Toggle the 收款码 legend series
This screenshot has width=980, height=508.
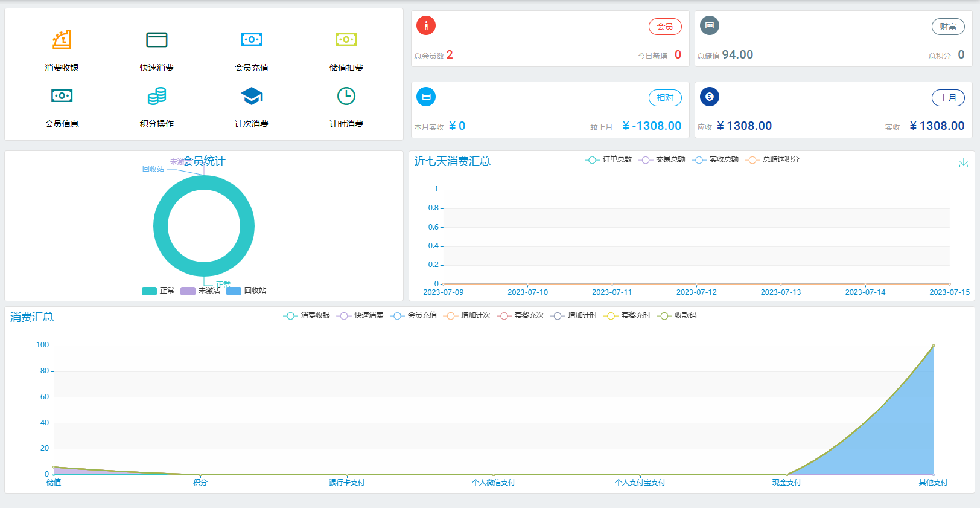(677, 315)
